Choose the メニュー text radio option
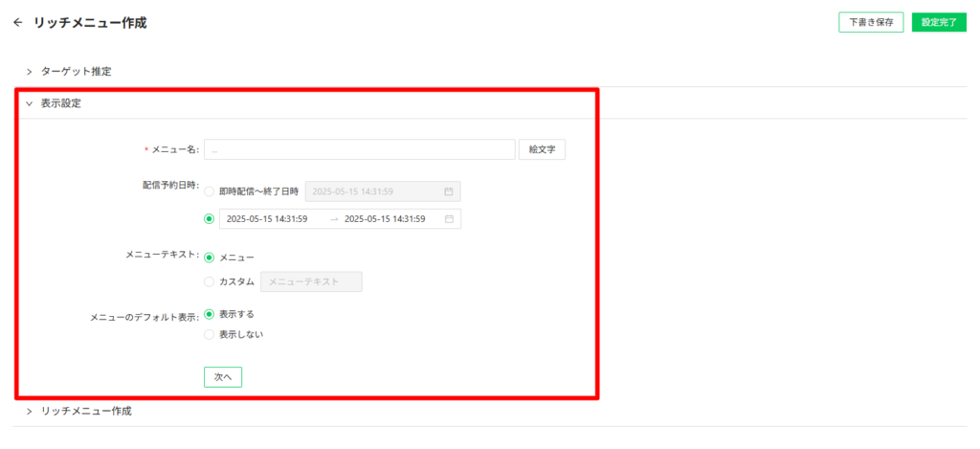This screenshot has width=980, height=449. 209,258
